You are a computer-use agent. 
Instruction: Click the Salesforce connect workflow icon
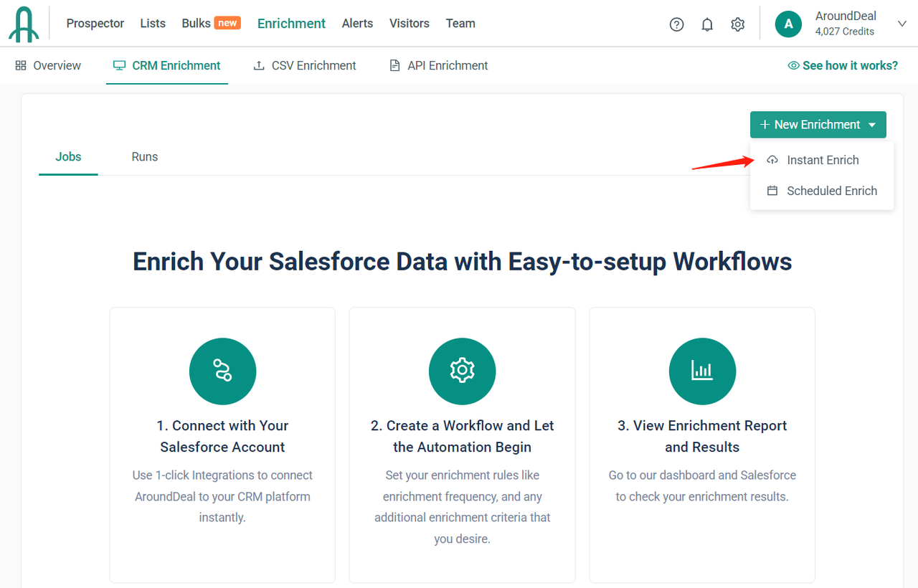click(222, 371)
